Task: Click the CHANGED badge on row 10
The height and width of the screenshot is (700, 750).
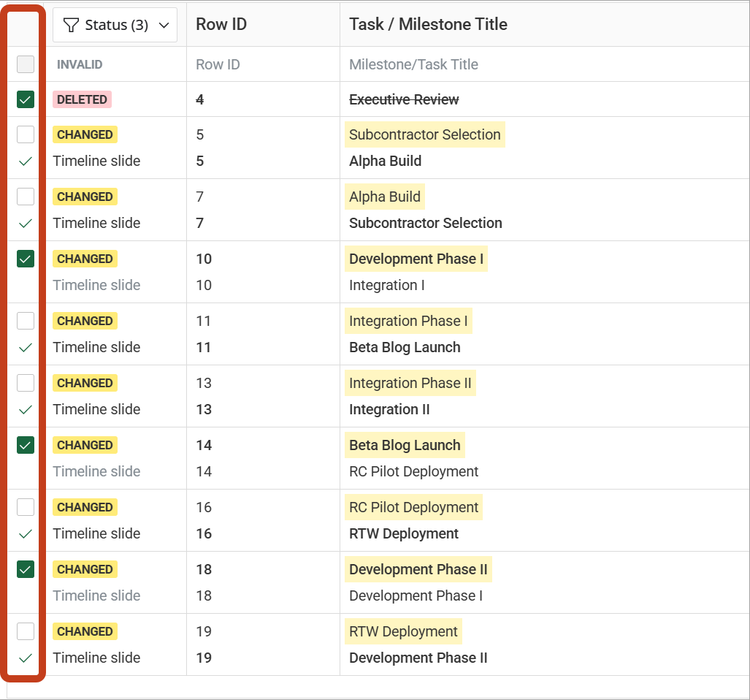Action: pyautogui.click(x=85, y=259)
